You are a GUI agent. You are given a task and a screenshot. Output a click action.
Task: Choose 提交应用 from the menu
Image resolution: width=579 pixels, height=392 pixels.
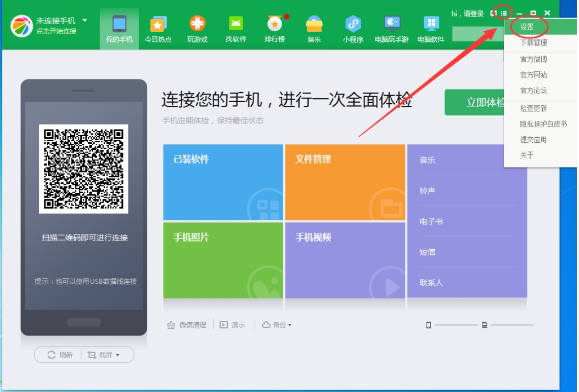coord(540,139)
